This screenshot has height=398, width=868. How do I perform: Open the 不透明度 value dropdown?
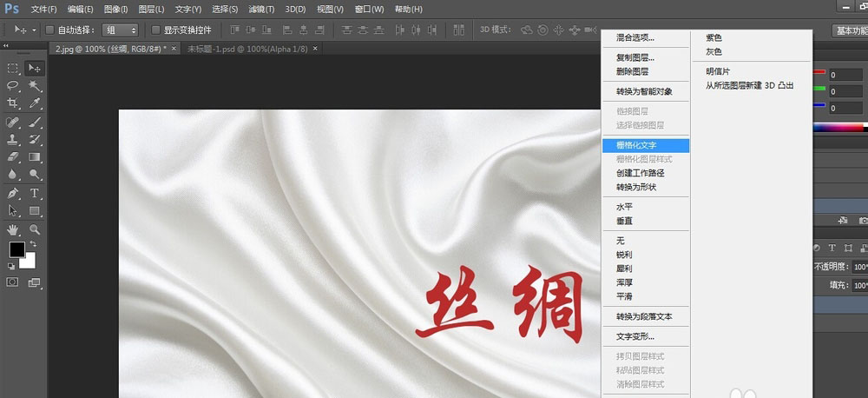pyautogui.click(x=859, y=267)
